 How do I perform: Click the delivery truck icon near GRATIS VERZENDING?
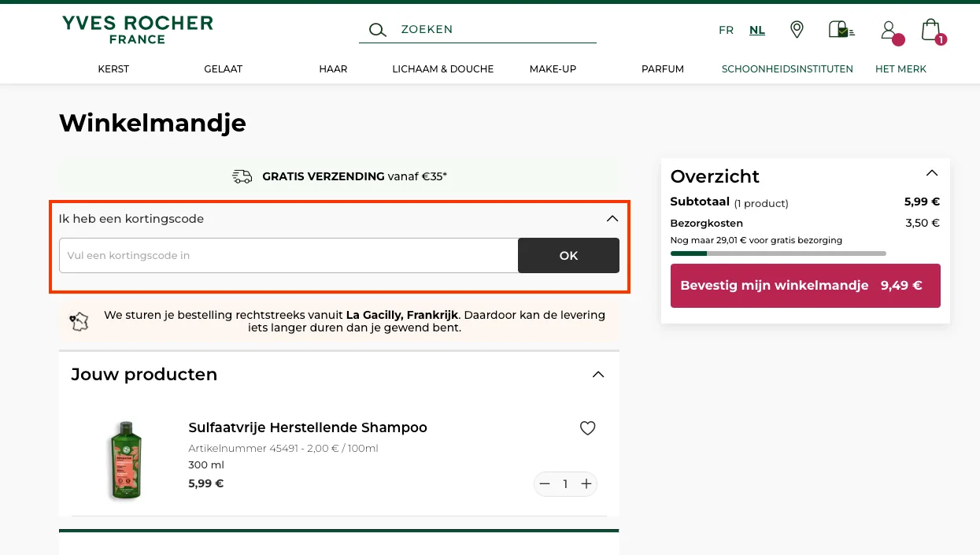(x=242, y=176)
